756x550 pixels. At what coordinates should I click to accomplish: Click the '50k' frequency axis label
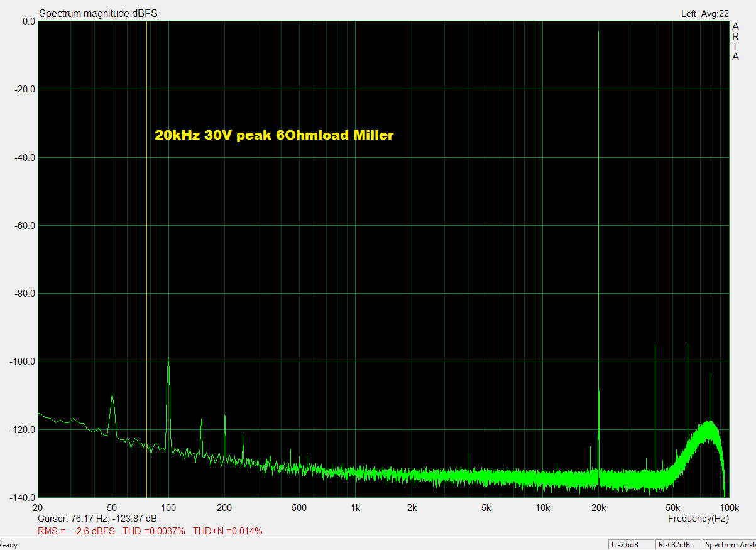673,508
